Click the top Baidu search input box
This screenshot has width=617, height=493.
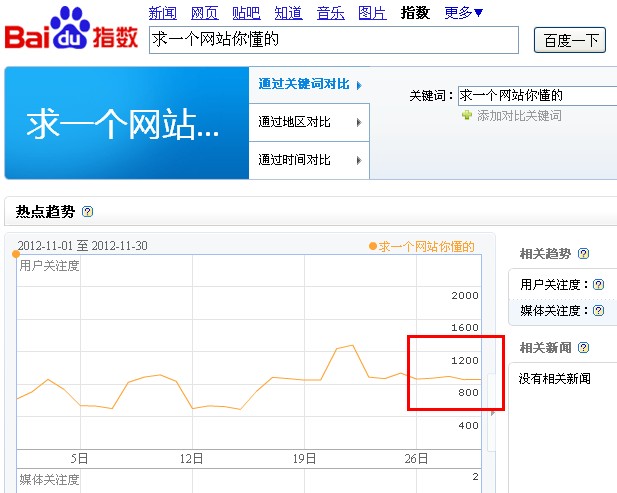pos(333,40)
